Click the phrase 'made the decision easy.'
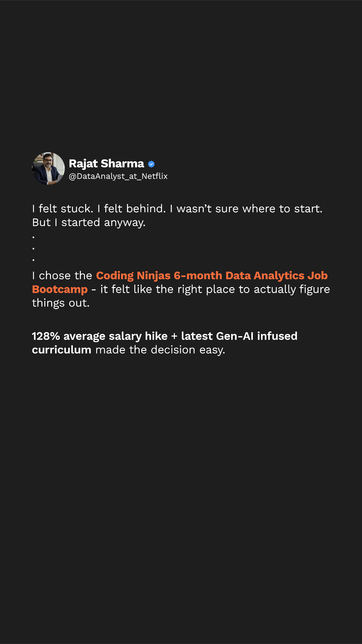This screenshot has height=644, width=362. tap(160, 350)
